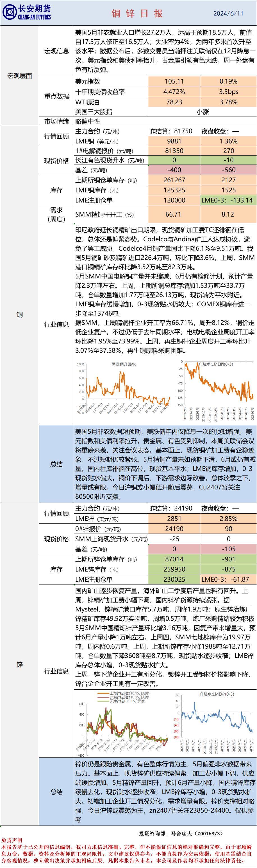Click the 0#锌报价 change 90

point(228,529)
